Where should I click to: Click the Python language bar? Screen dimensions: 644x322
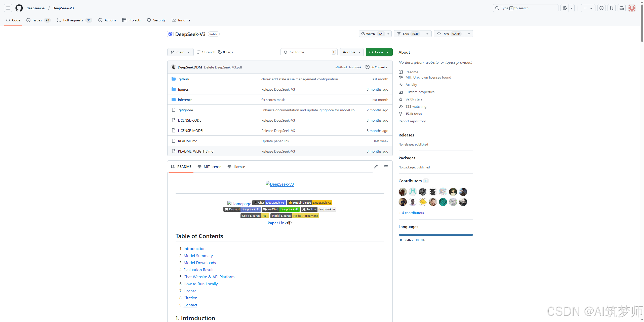click(436, 235)
